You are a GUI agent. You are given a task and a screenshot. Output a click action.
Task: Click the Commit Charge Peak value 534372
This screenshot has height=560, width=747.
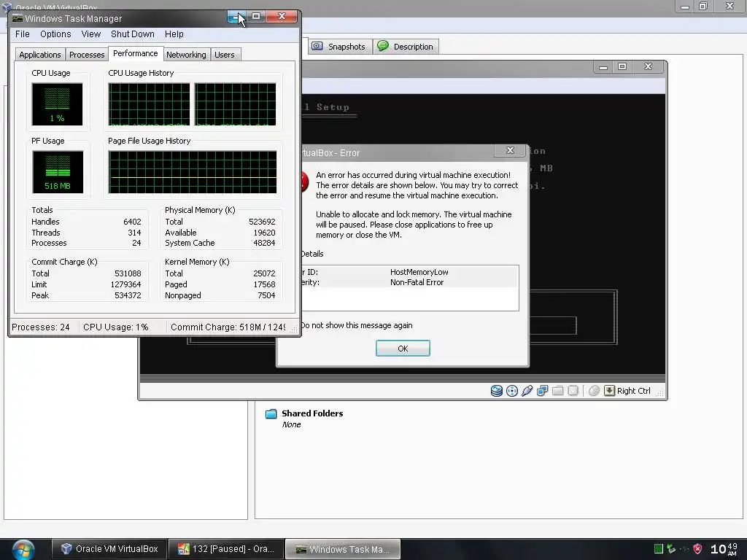[128, 296]
